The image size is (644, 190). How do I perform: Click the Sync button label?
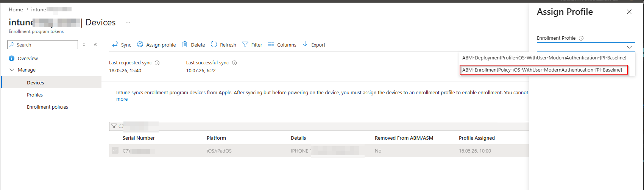coord(126,45)
